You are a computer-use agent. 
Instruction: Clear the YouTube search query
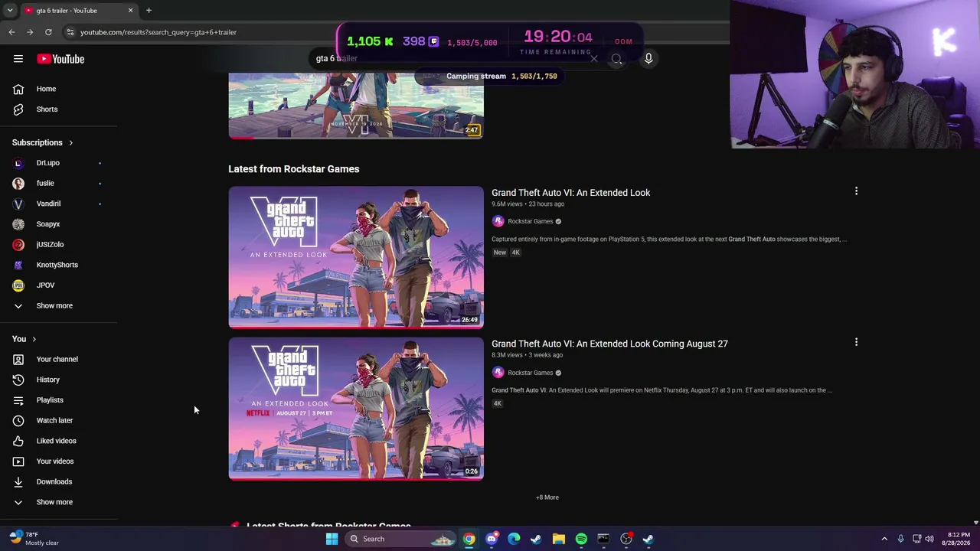coord(594,58)
